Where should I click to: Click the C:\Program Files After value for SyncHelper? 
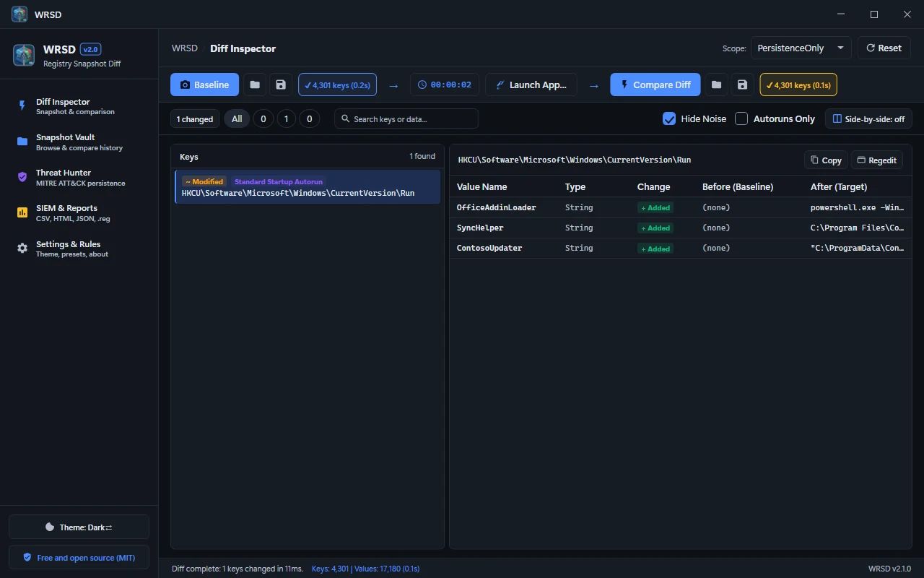[x=858, y=228]
